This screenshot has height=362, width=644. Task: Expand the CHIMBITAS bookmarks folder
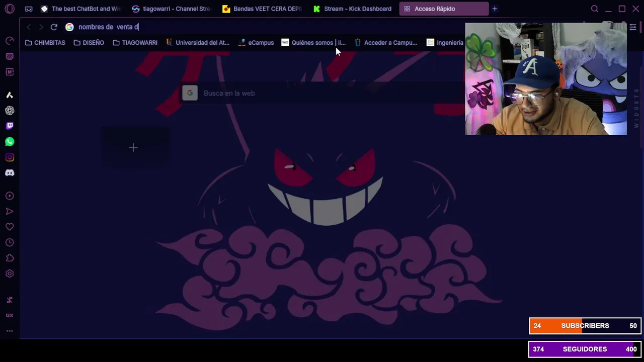[x=45, y=43]
